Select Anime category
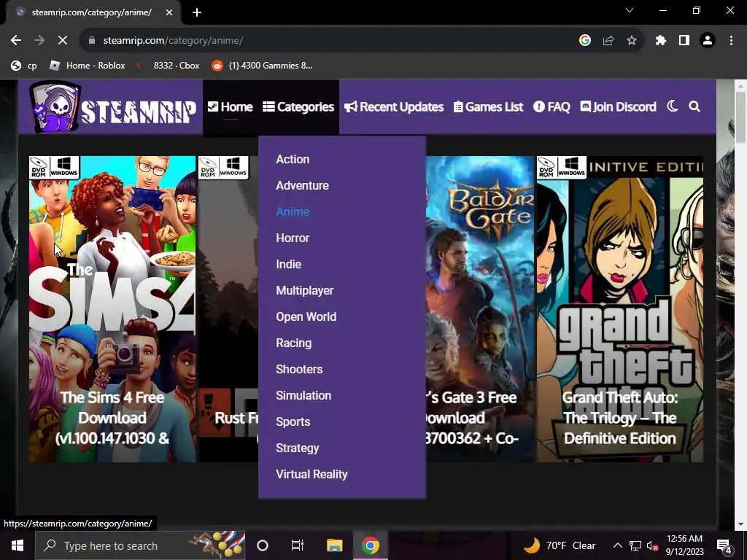Image resolution: width=747 pixels, height=560 pixels. 293,211
